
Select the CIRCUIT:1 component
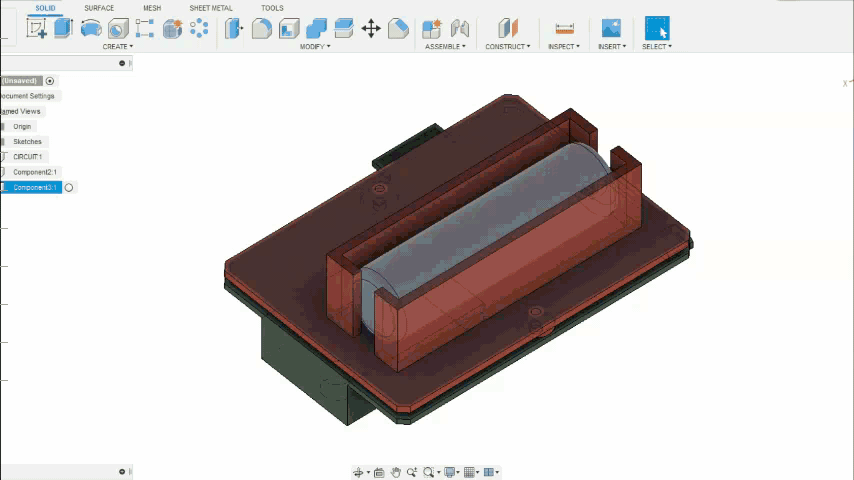(27, 157)
